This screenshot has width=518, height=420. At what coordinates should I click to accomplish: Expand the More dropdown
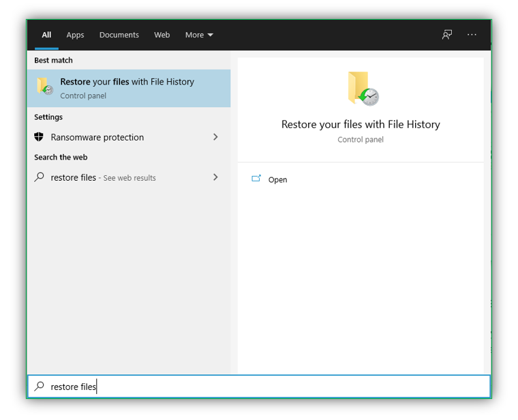pyautogui.click(x=199, y=35)
